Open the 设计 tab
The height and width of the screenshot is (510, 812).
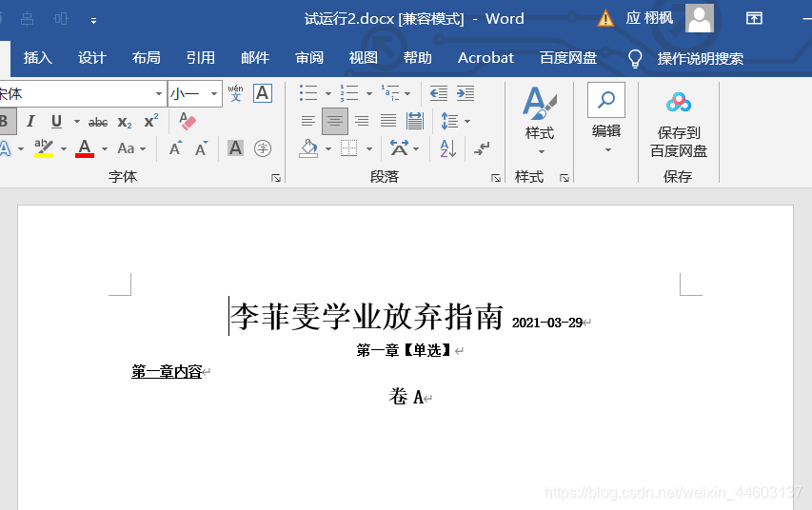click(92, 58)
